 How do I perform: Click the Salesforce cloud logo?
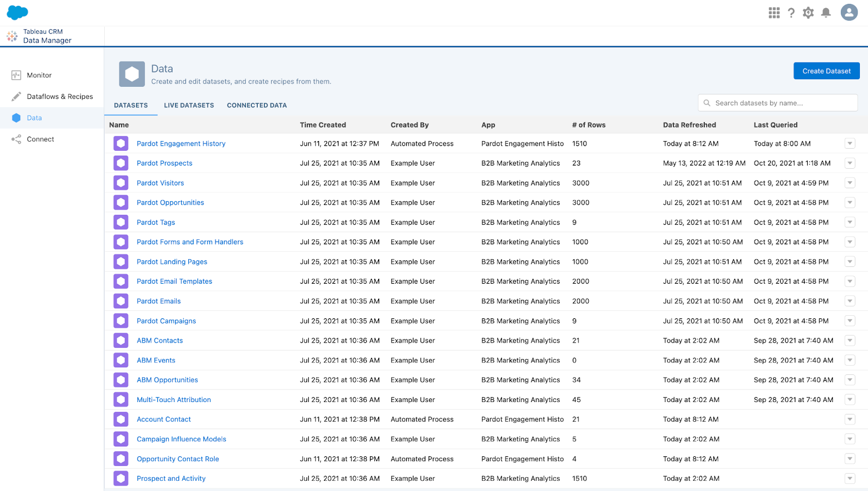tap(17, 12)
